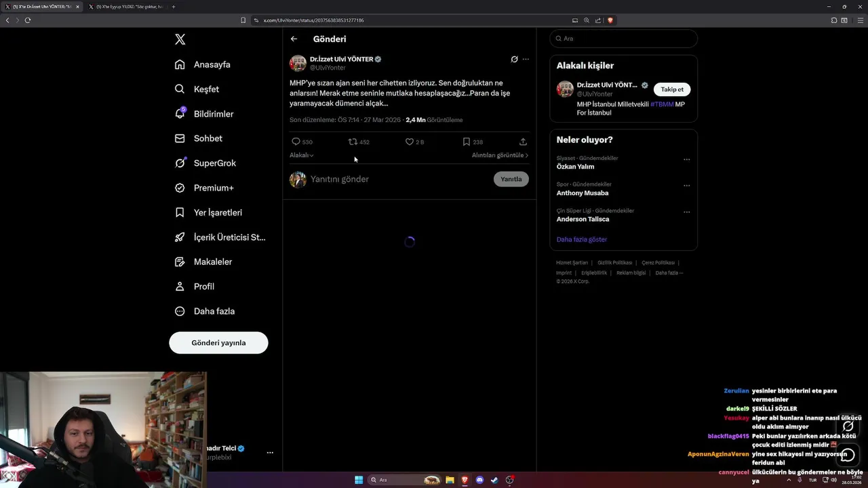The height and width of the screenshot is (488, 868).
Task: Click the browser back arrow
Action: [x=7, y=20]
